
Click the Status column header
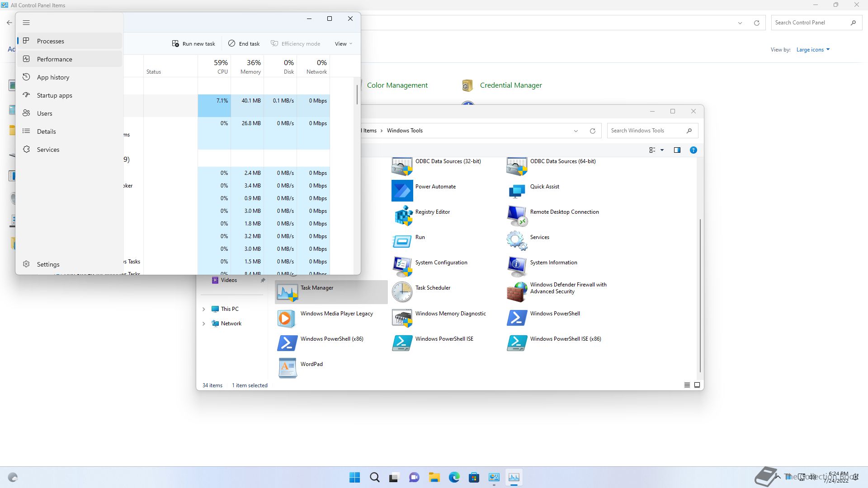pos(170,66)
